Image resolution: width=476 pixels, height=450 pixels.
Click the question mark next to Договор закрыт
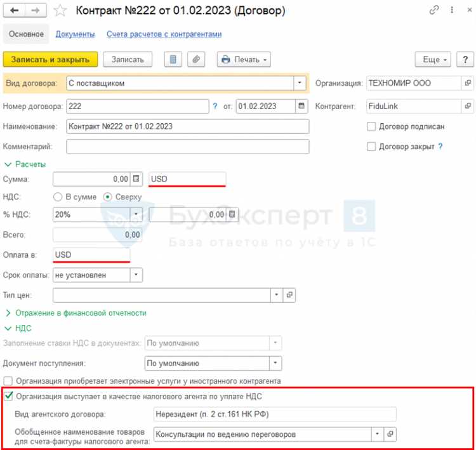pyautogui.click(x=440, y=147)
